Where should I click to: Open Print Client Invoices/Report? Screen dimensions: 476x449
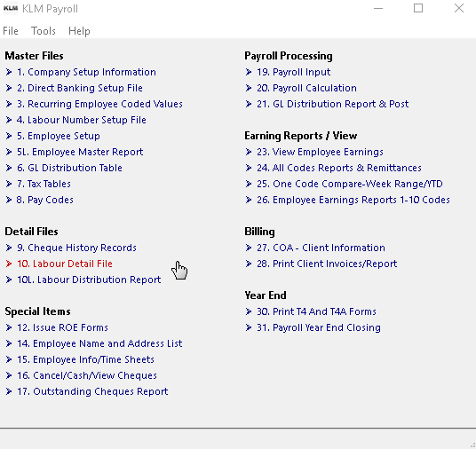(327, 264)
